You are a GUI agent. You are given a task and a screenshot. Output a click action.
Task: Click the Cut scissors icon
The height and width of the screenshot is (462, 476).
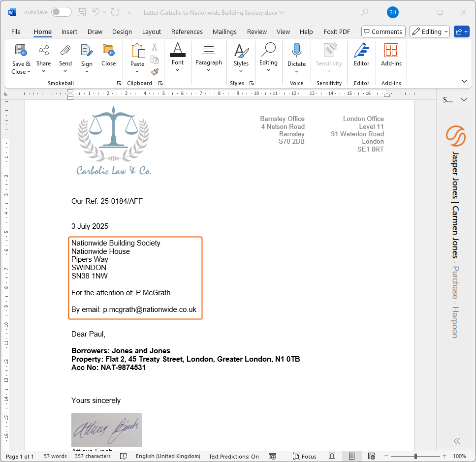[x=155, y=47]
